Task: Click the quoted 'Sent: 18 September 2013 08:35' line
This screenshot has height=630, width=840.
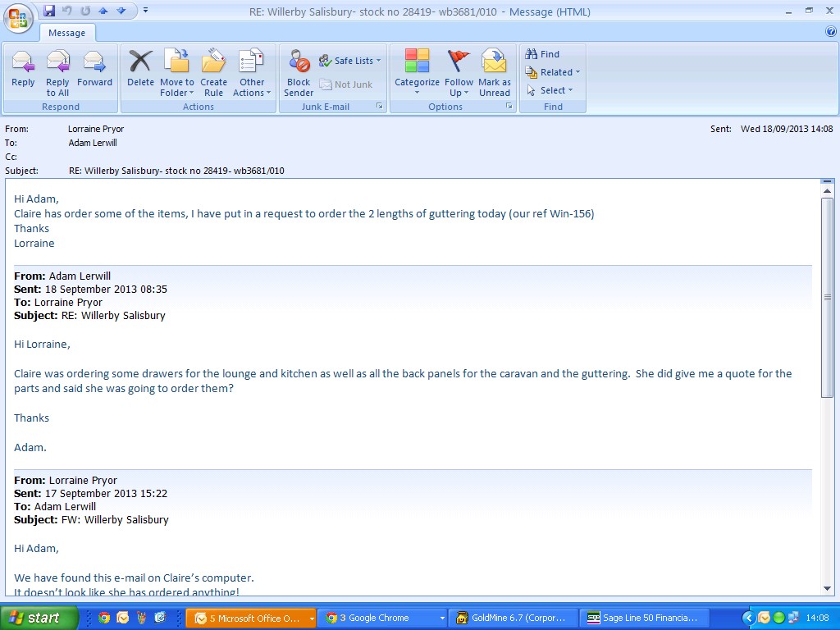Action: click(90, 290)
